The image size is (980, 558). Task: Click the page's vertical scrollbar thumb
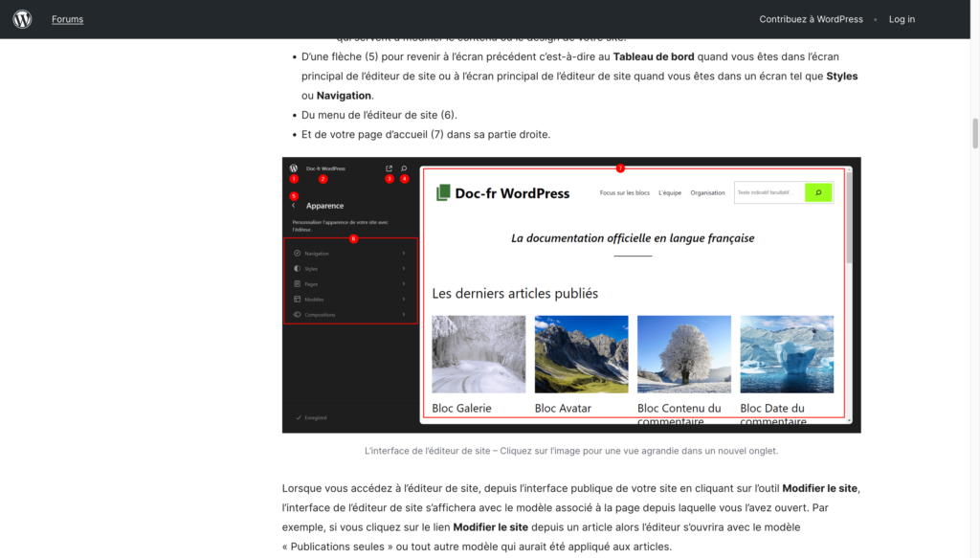(975, 133)
